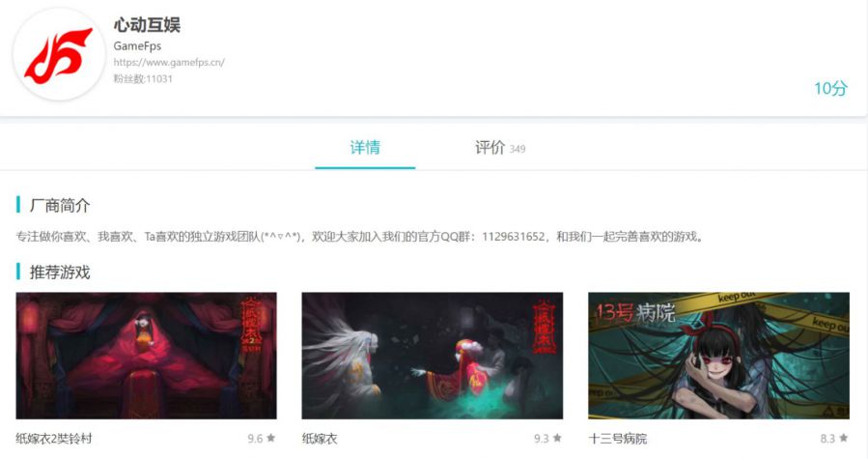The image size is (868, 459).
Task: Click the star icon beside the 9.6 rating
Action: (270, 438)
